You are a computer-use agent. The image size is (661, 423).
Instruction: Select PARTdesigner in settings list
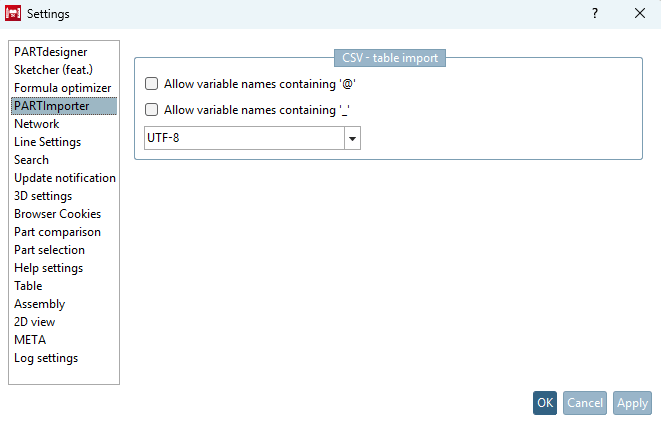pyautogui.click(x=50, y=52)
